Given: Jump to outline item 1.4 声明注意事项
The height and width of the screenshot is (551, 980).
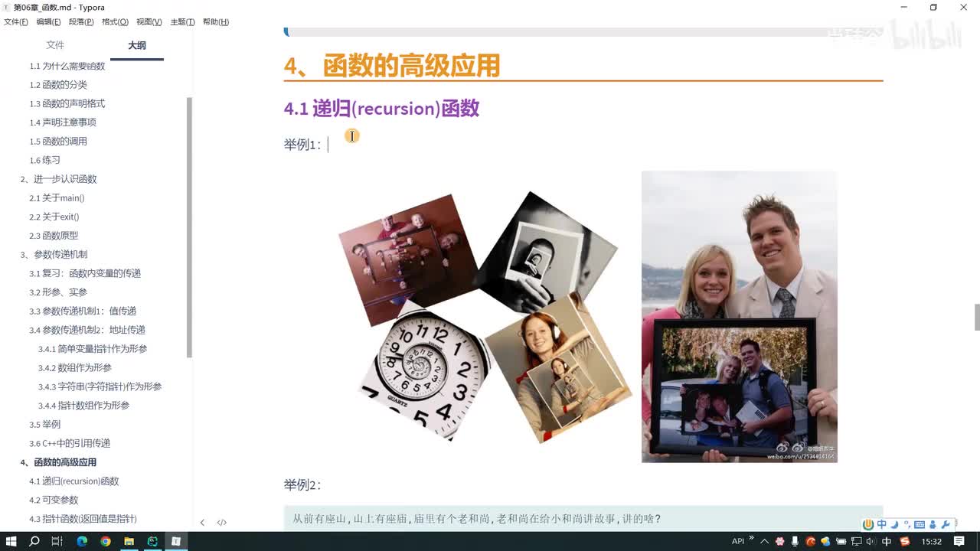Looking at the screenshot, I should tap(63, 122).
